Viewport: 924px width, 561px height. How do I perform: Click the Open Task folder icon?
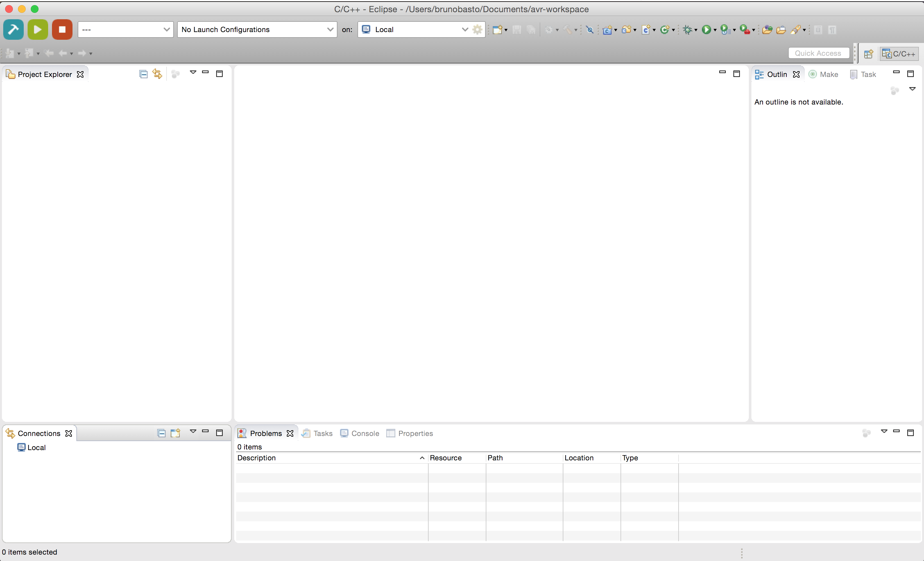pyautogui.click(x=781, y=29)
